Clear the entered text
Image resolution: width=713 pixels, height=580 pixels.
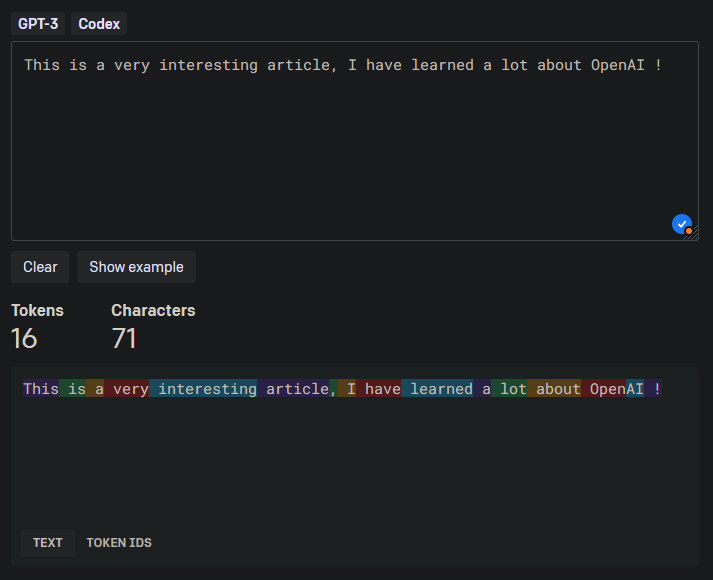(40, 267)
